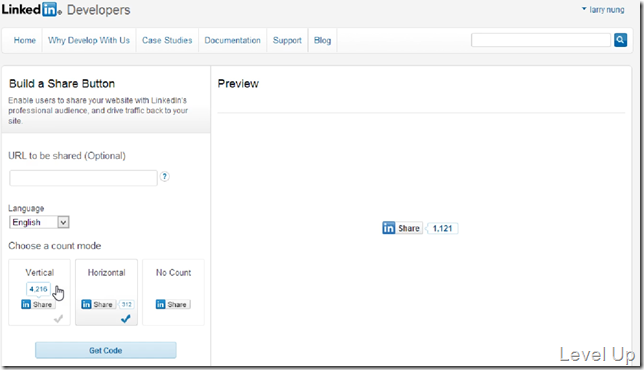Click the Developers title link

99,10
